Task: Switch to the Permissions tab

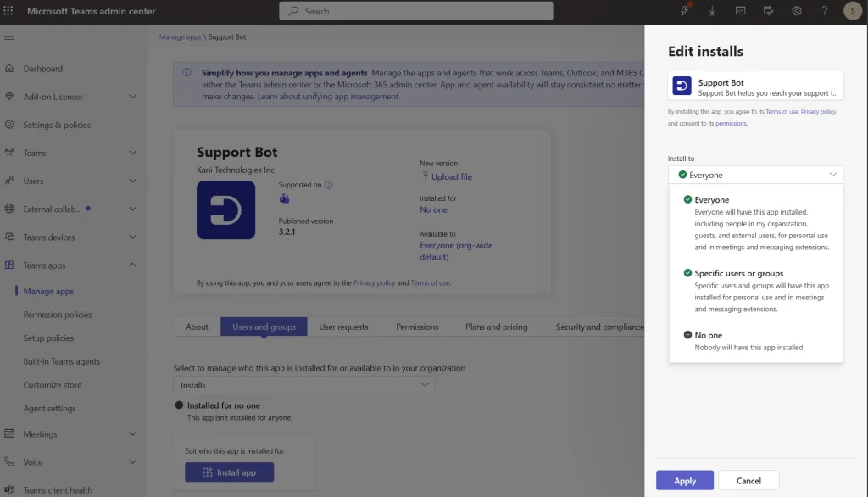Action: pos(417,327)
